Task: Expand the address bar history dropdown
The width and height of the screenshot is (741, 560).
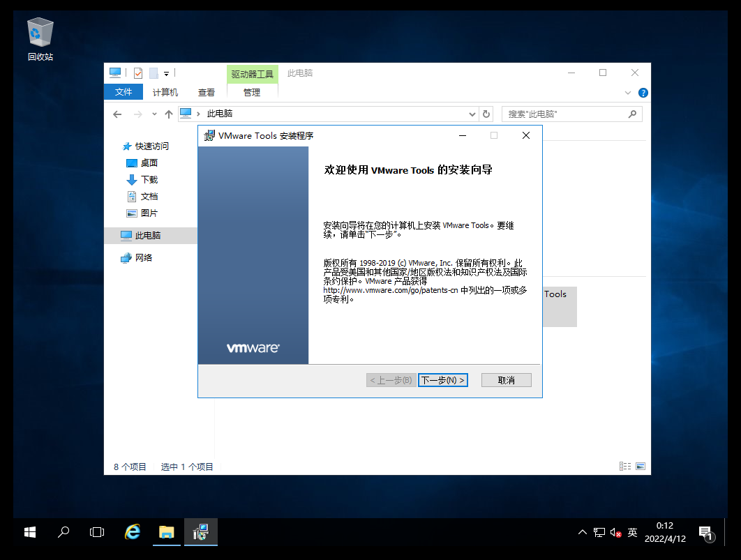Action: 472,114
